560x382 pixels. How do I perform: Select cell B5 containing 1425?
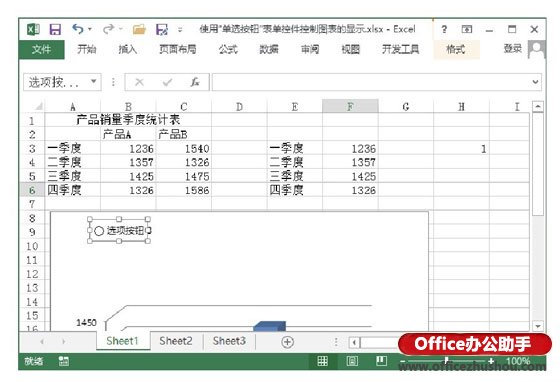click(128, 176)
